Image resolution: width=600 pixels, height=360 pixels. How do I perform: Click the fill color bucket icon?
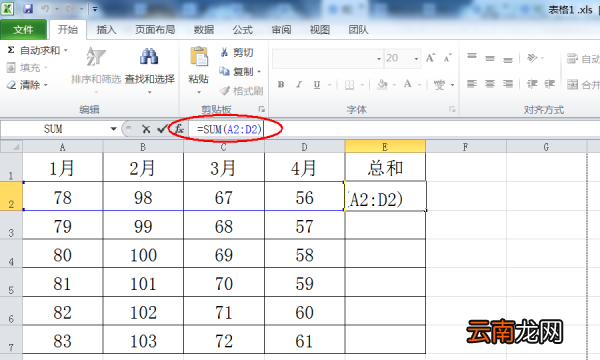[x=382, y=85]
